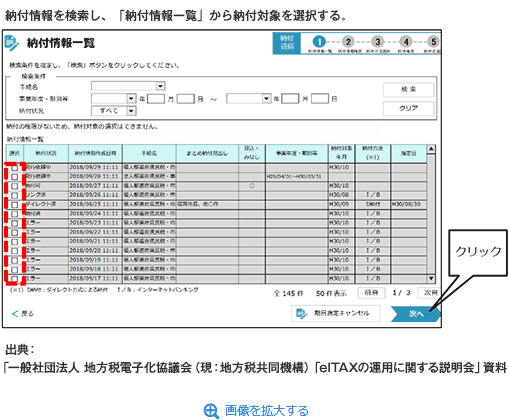Click the 納付送信 step banner label
The width and height of the screenshot is (510, 420).
[x=287, y=43]
